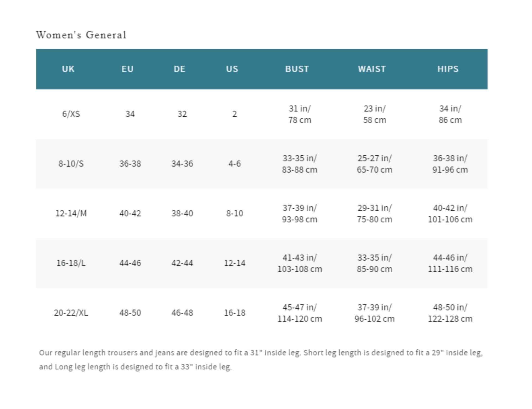
Task: Click the US size 4-6 cell
Action: (234, 164)
